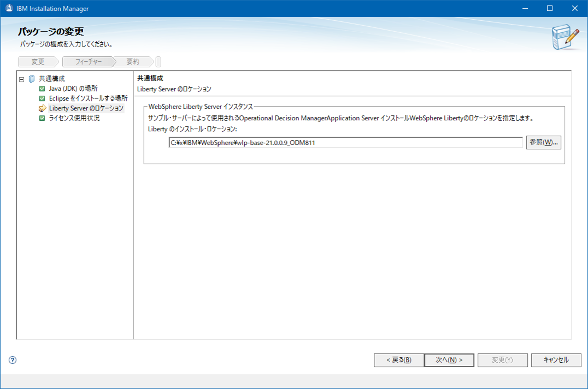Select Java (JDK) の場所 in the tree
This screenshot has width=588, height=389.
(x=73, y=89)
